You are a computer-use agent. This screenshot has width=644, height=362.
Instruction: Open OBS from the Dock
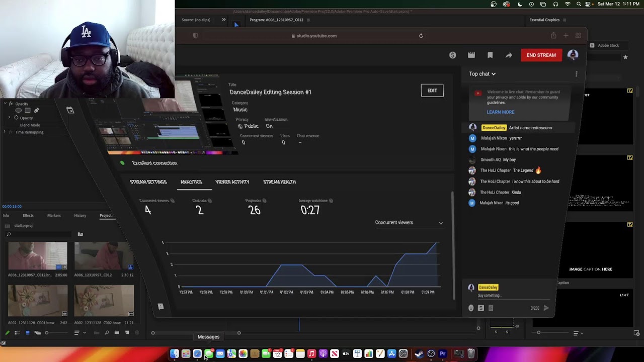click(431, 354)
